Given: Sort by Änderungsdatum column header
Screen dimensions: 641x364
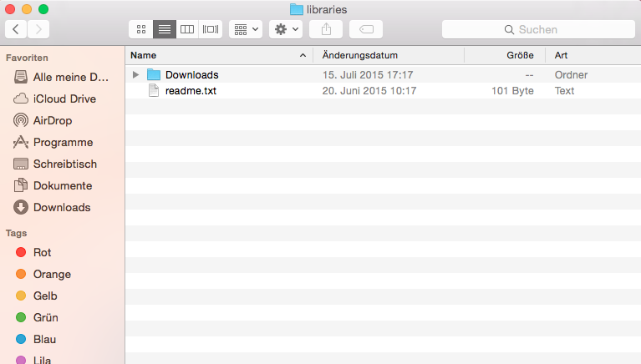Looking at the screenshot, I should (389, 55).
